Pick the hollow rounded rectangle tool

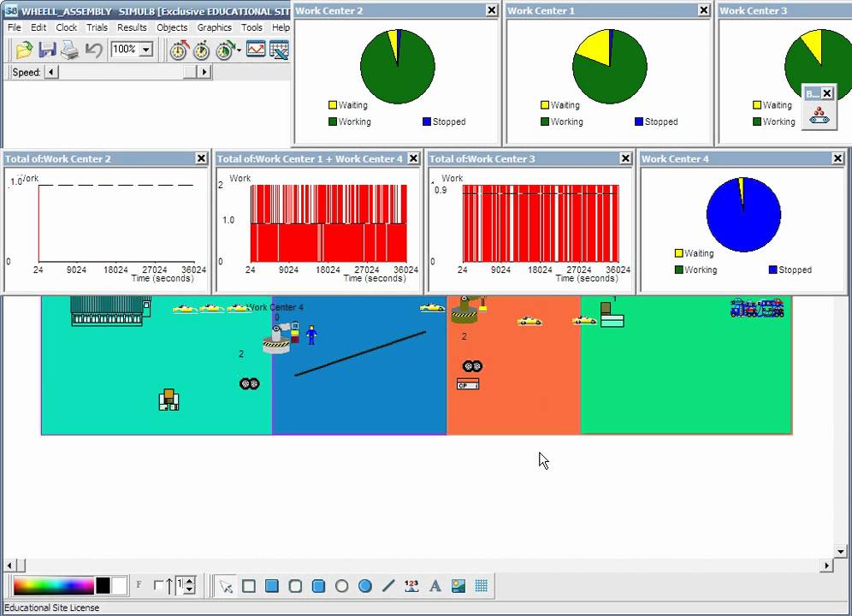click(x=295, y=586)
